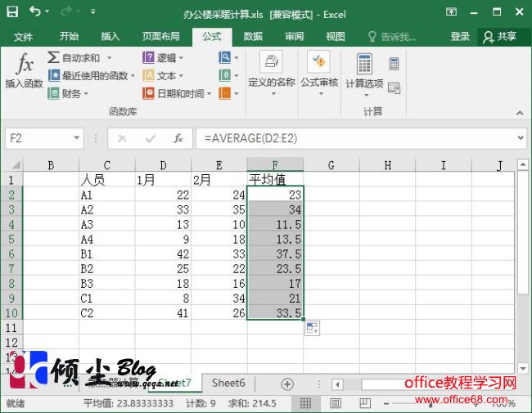Screen dimensions: 532x413
Task: Click the vertical scrollbar up arrow
Action: 522,165
